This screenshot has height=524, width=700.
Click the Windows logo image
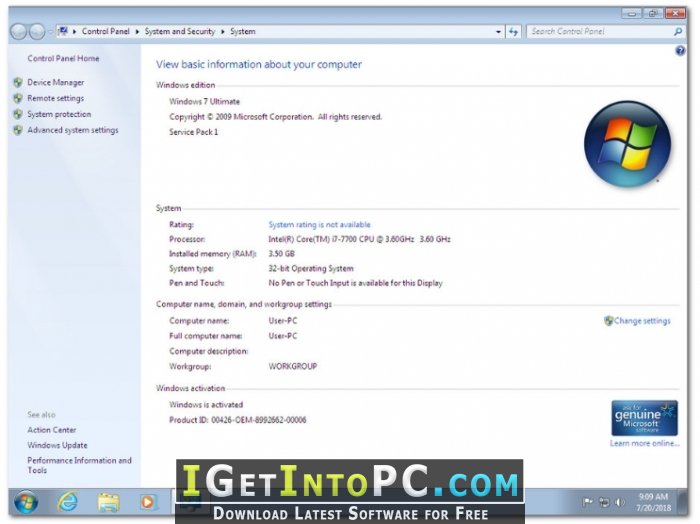coord(627,144)
